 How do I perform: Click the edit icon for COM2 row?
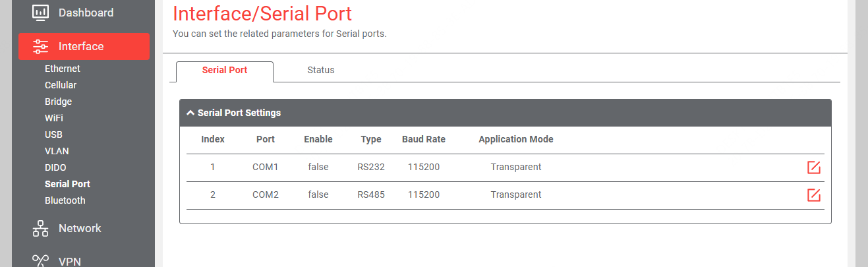pos(814,195)
